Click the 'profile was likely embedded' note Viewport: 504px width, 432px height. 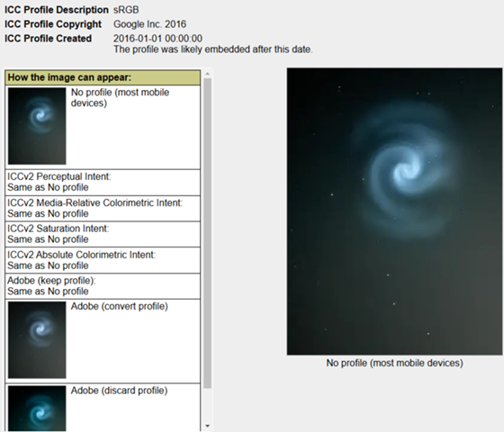tap(213, 49)
